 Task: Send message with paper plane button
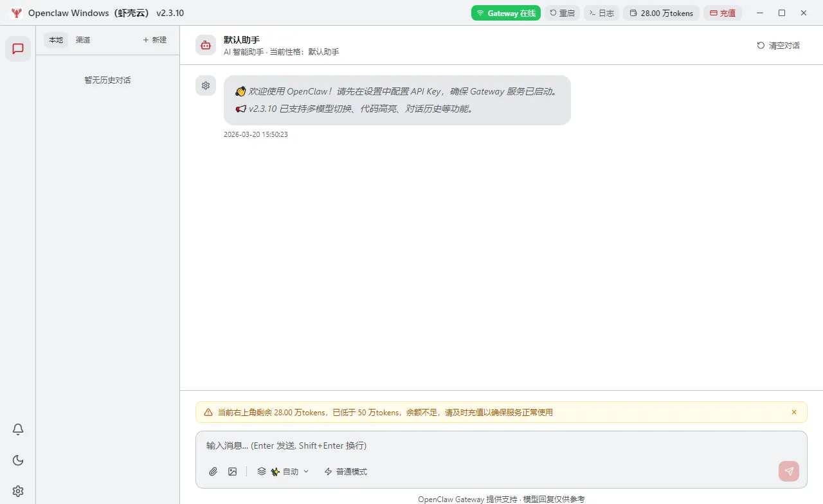[789, 471]
